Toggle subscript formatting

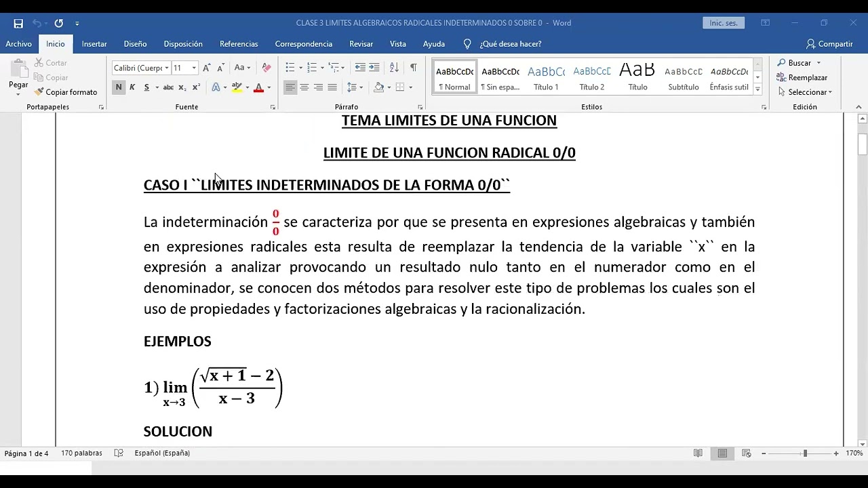[x=182, y=87]
